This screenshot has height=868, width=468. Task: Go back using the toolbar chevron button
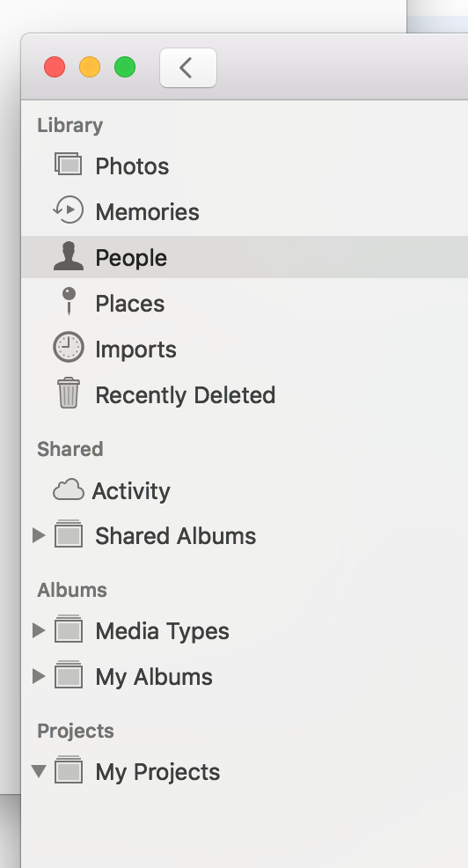tap(188, 68)
